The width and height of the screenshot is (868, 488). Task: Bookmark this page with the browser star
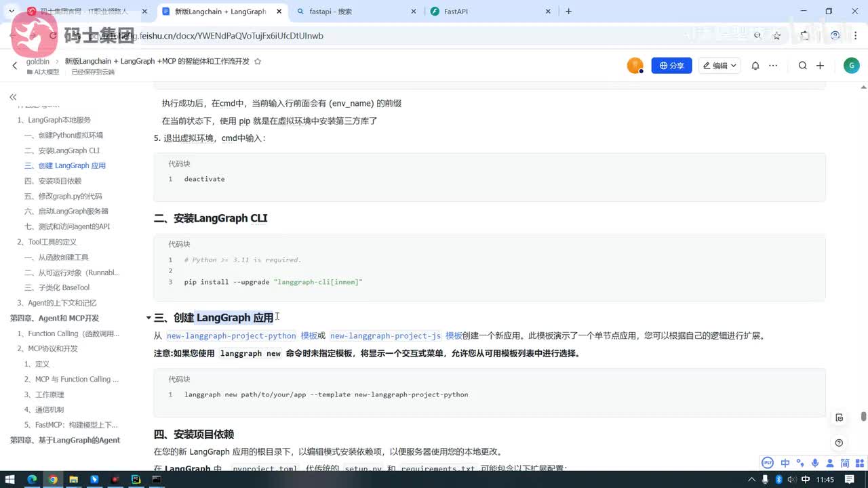point(777,35)
